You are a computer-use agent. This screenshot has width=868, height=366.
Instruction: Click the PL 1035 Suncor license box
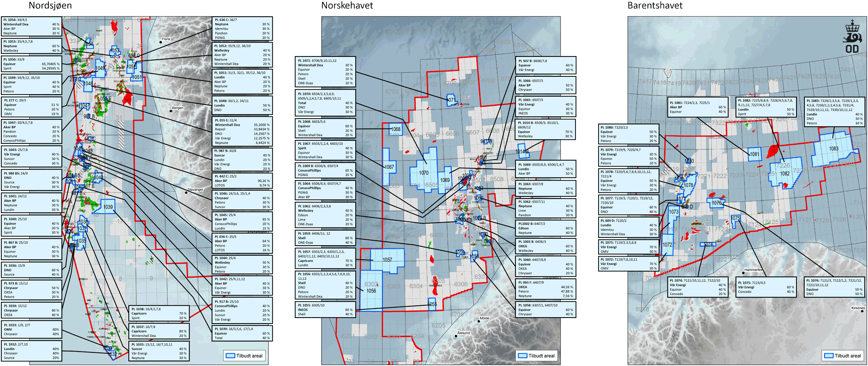pyautogui.click(x=159, y=351)
